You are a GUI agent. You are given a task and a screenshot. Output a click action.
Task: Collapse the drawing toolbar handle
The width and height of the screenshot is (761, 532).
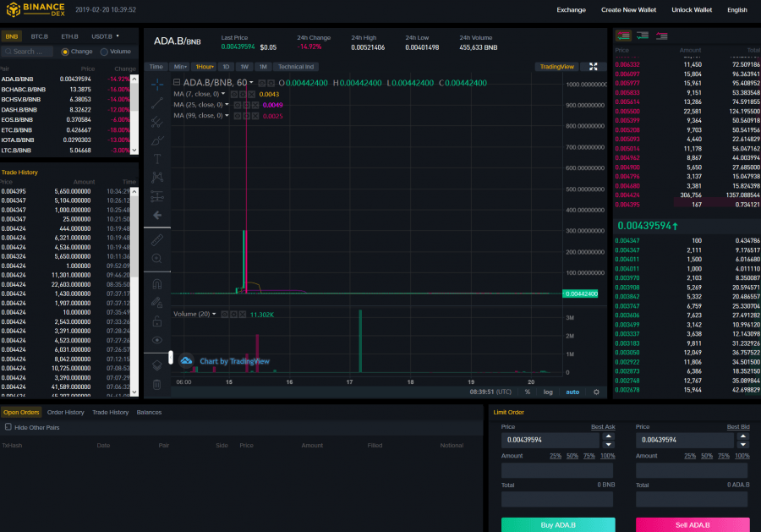pyautogui.click(x=170, y=357)
